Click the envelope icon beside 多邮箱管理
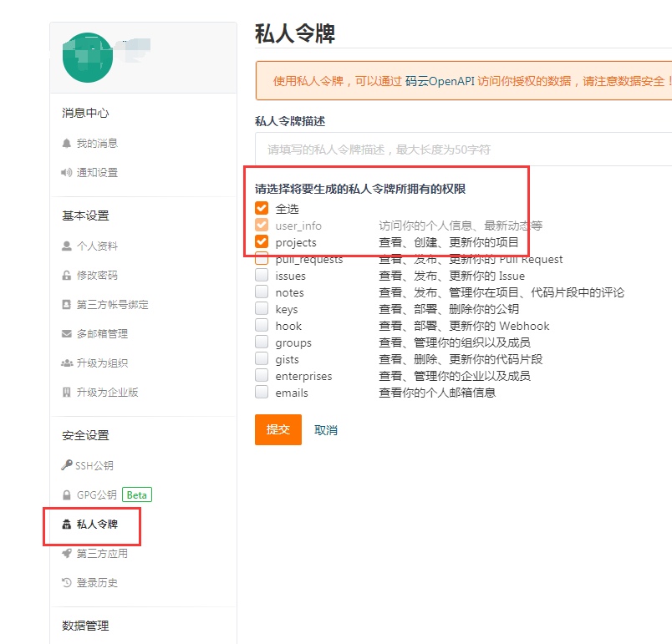 pyautogui.click(x=66, y=333)
